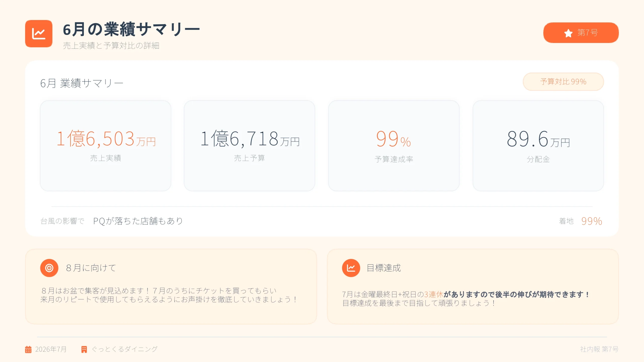Select the 売上予算 1億6,718万円 card

click(250, 146)
